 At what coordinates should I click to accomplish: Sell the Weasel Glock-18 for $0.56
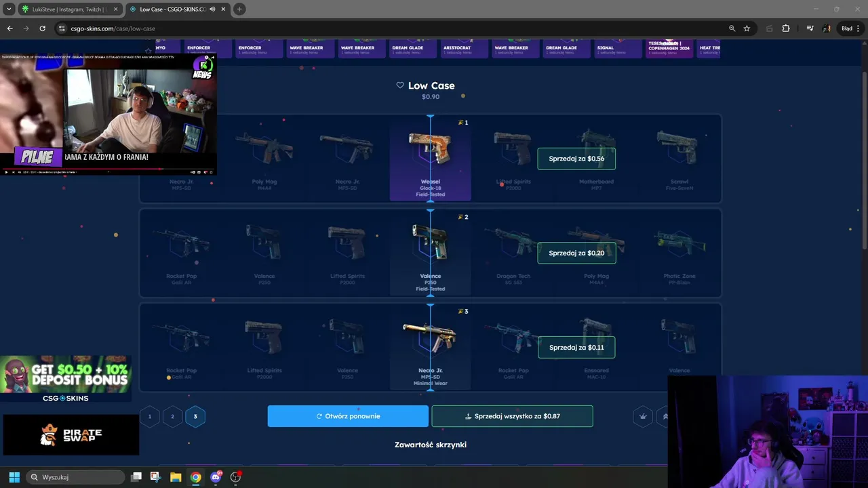576,159
